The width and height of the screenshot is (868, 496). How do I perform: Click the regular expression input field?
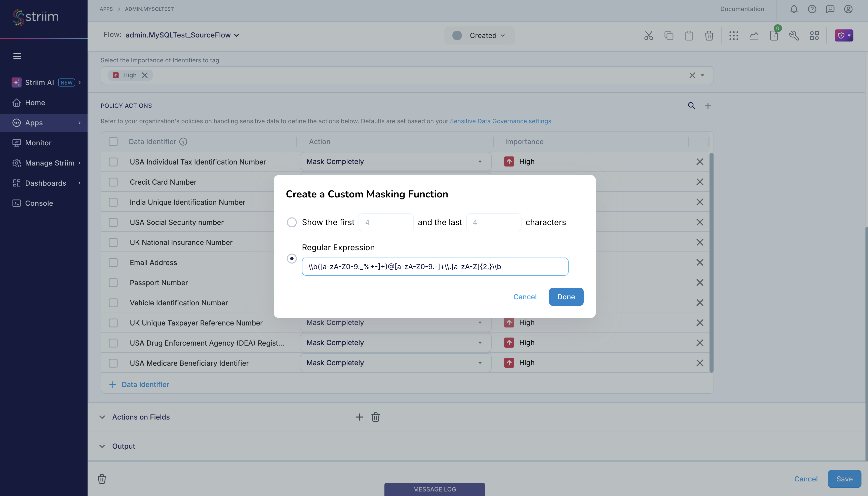click(x=435, y=266)
